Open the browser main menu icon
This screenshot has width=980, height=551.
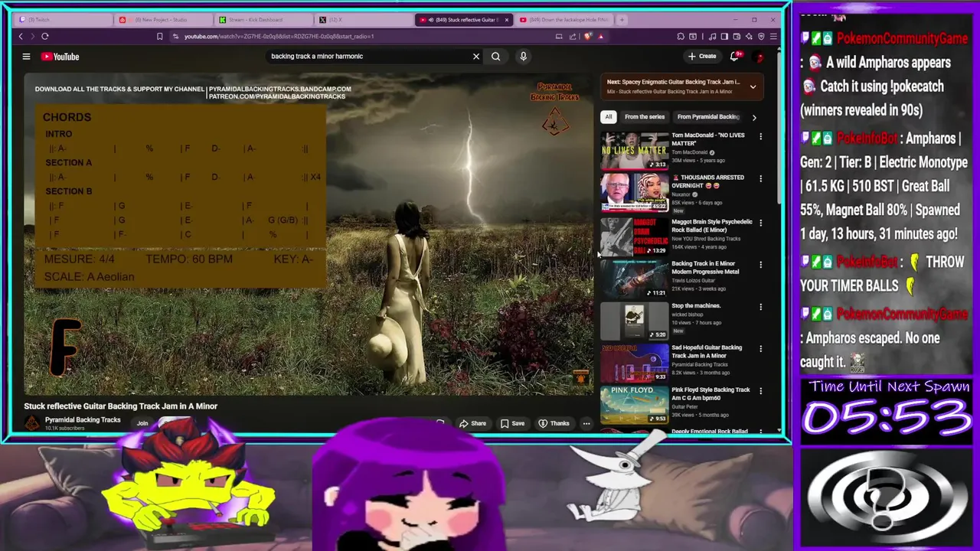point(773,36)
